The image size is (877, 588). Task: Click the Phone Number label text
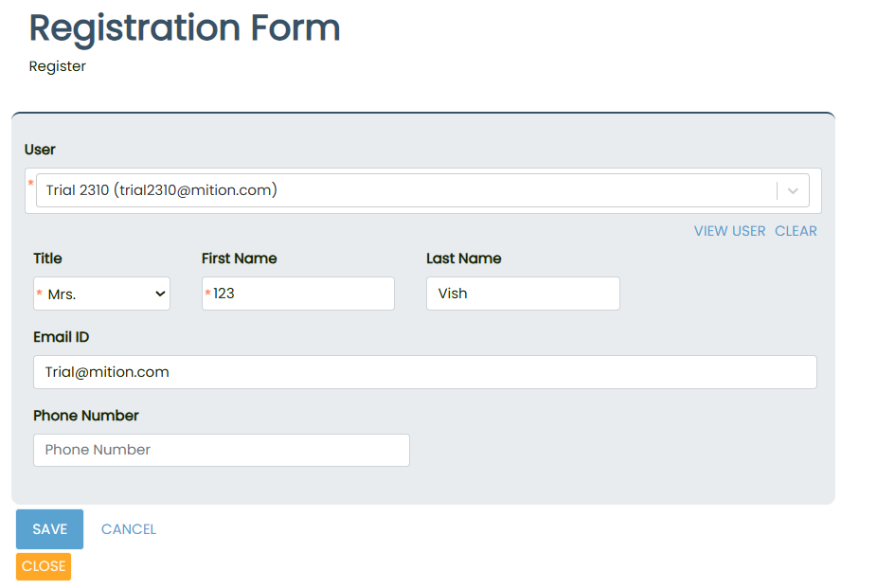point(86,416)
